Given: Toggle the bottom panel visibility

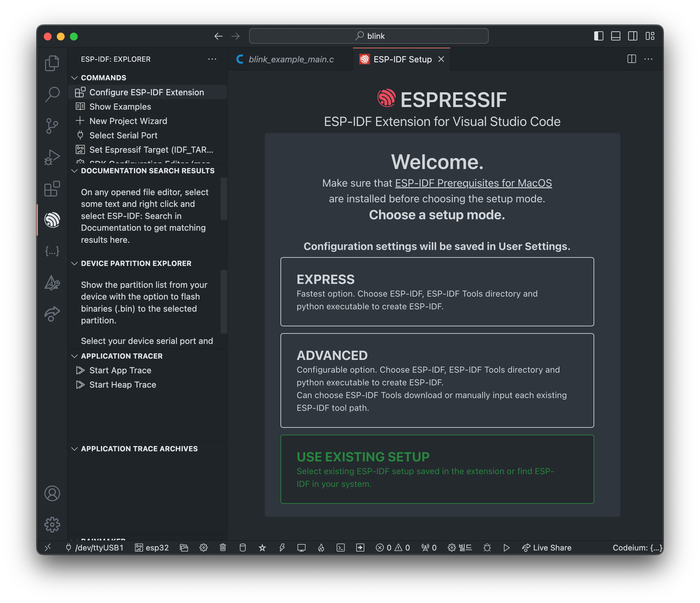Looking at the screenshot, I should [615, 36].
